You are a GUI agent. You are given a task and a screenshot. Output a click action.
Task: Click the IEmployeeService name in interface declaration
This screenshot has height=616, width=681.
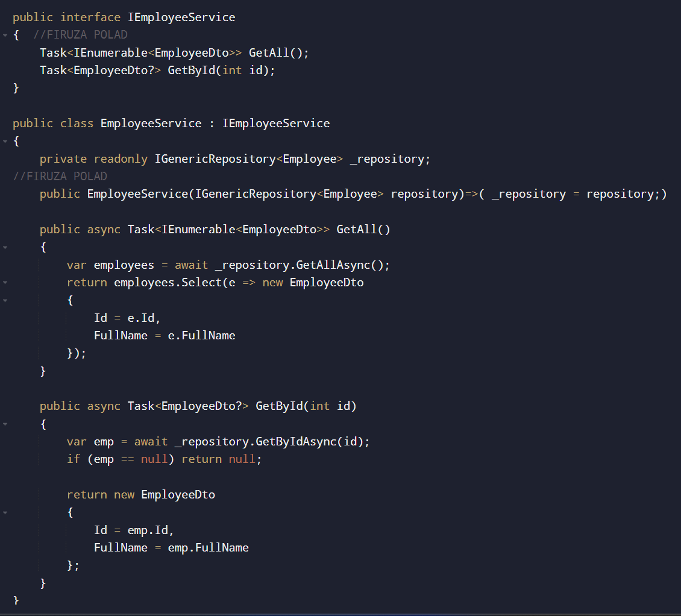181,17
